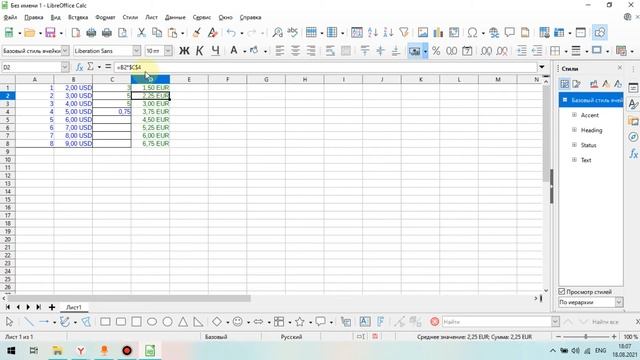
Task: Select the rectangle drawing shape tool
Action: click(x=105, y=322)
